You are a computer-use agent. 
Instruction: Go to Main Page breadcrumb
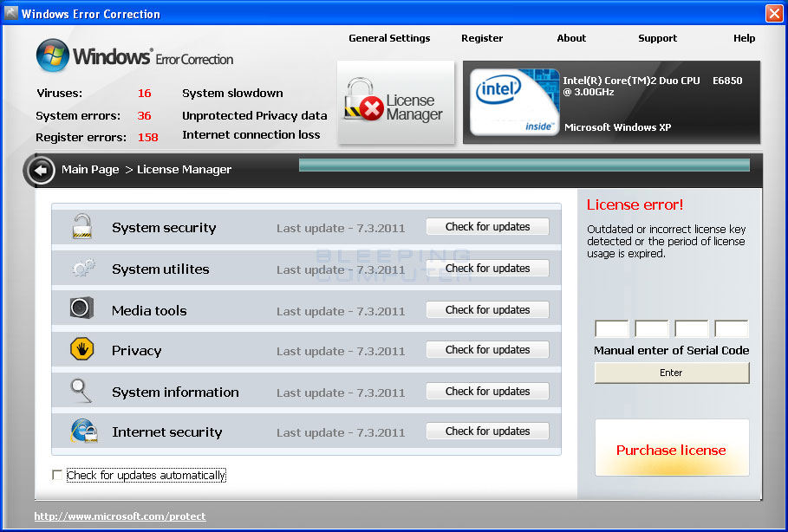click(x=90, y=170)
